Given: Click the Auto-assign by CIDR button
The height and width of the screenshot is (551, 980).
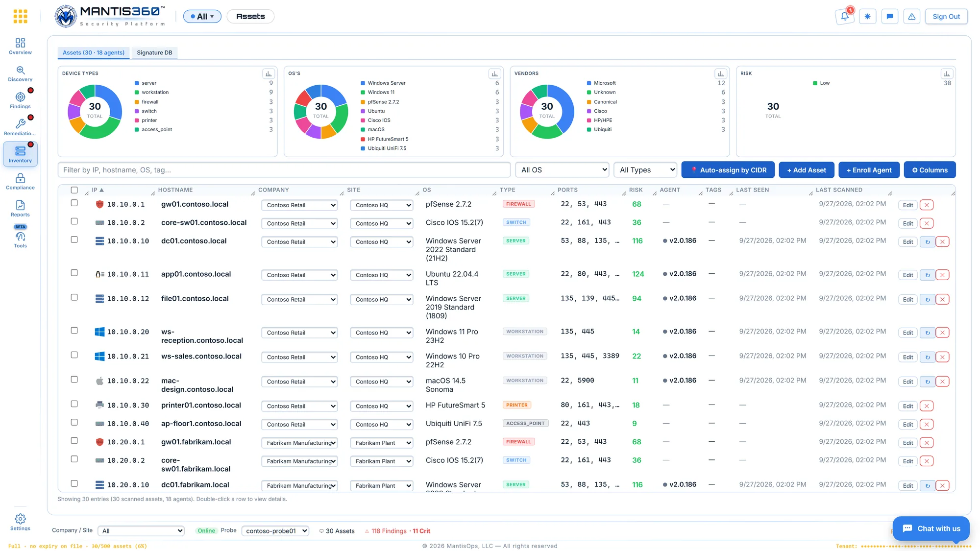Looking at the screenshot, I should click(728, 170).
